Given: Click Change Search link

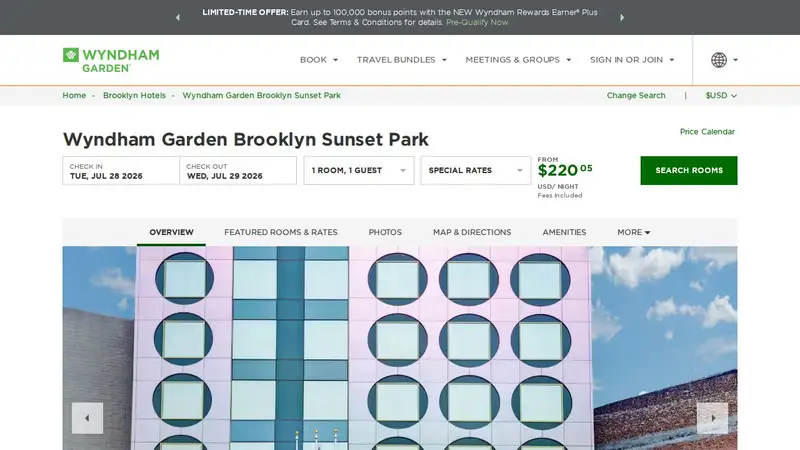Looking at the screenshot, I should pos(636,95).
